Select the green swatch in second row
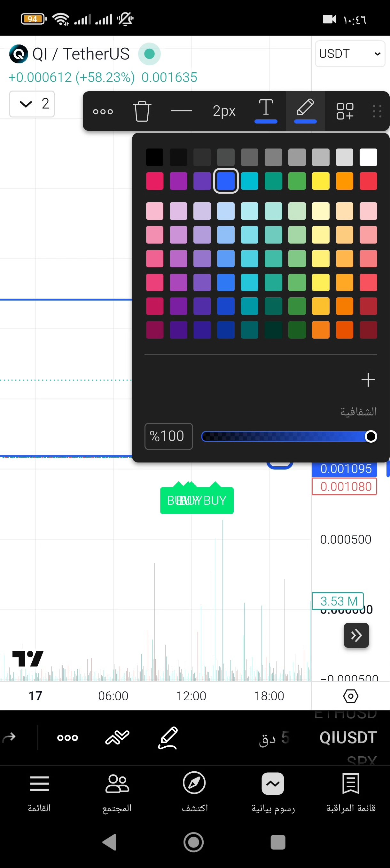 click(x=297, y=181)
